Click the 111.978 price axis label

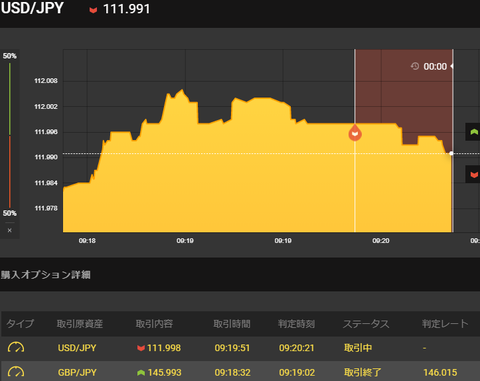(46, 208)
